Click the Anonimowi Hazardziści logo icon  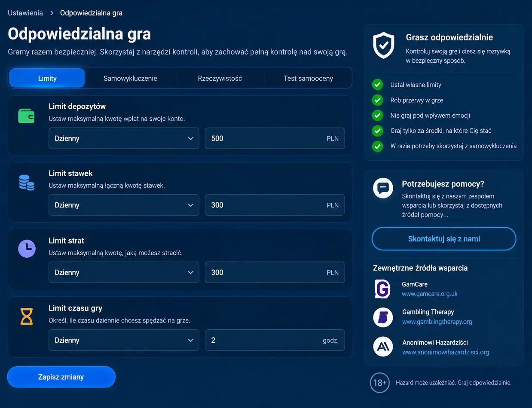tap(383, 347)
